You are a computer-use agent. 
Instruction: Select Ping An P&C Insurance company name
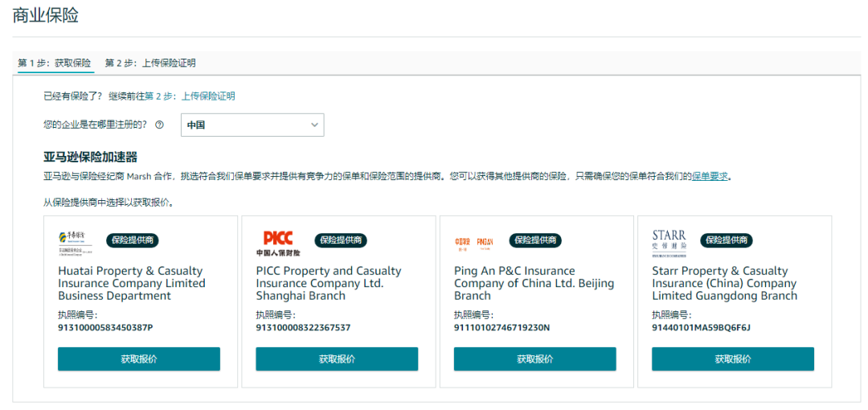[x=534, y=283]
